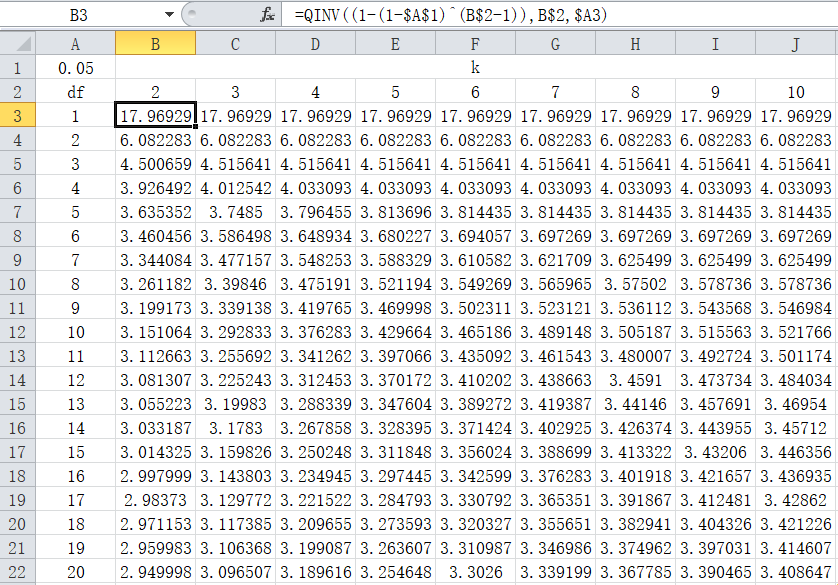Click cell B12 containing 3.151064
This screenshot has height=585, width=838.
pyautogui.click(x=156, y=332)
